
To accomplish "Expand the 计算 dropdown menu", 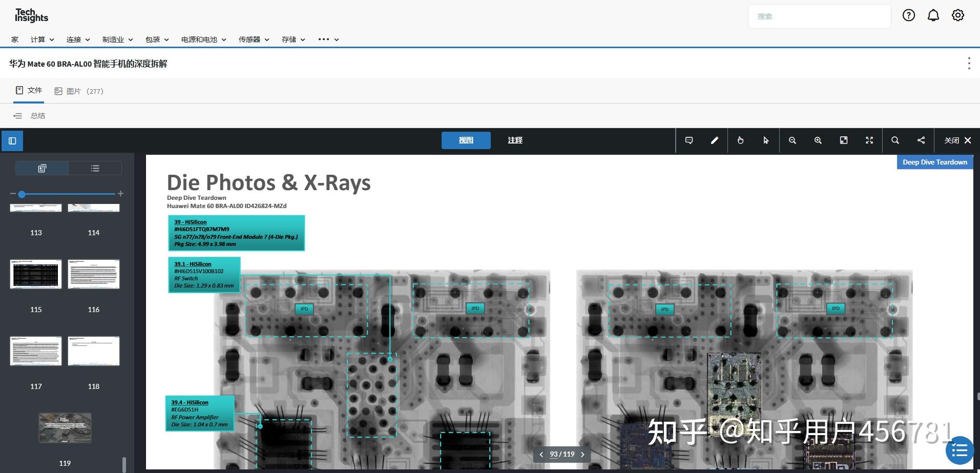I will [x=43, y=39].
